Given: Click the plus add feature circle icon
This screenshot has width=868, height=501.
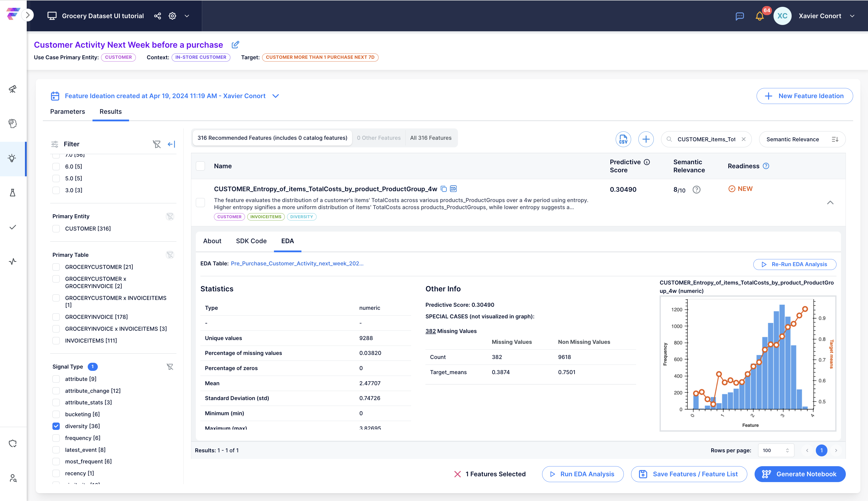Looking at the screenshot, I should tap(646, 139).
